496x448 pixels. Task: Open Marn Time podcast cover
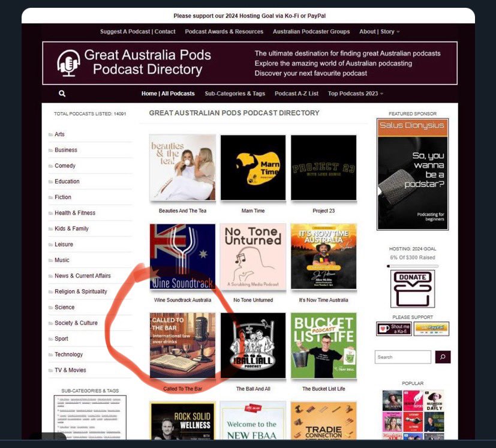click(253, 167)
